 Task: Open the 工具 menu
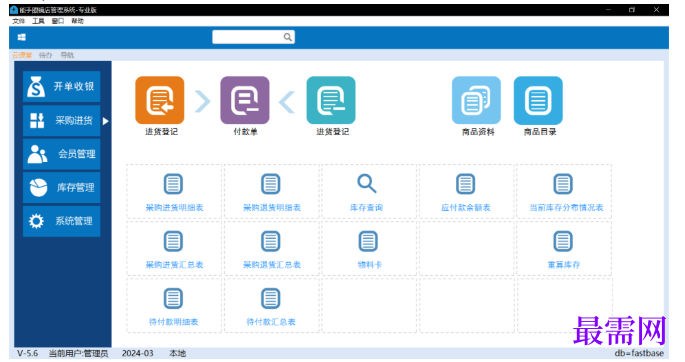click(38, 21)
